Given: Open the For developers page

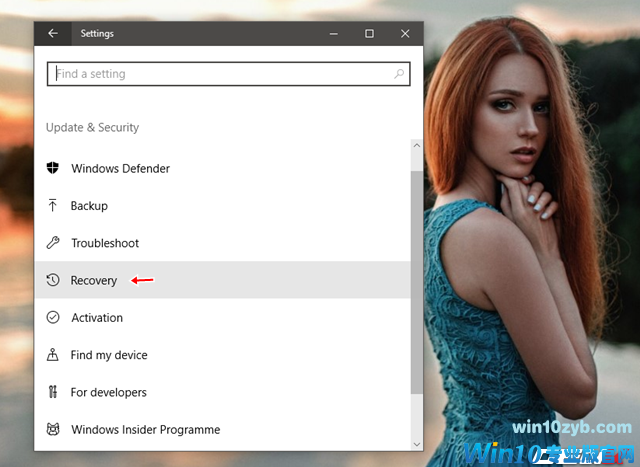Looking at the screenshot, I should point(223,392).
